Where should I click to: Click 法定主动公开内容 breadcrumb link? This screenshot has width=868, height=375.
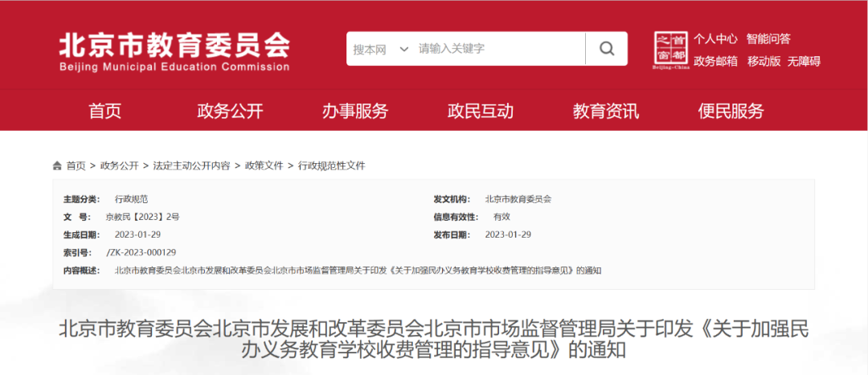click(191, 166)
